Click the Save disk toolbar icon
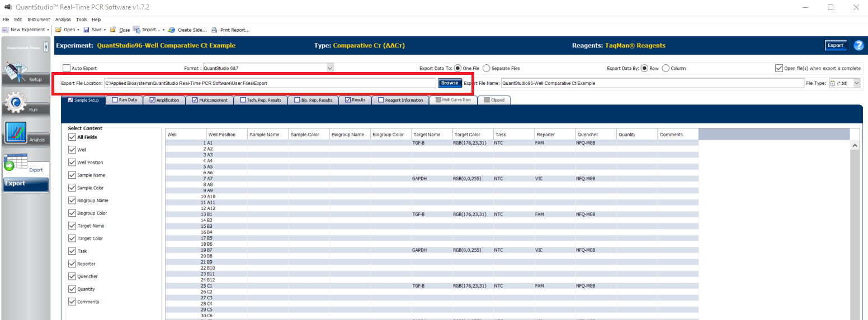Screen dimensions: 868x320 pyautogui.click(x=87, y=30)
